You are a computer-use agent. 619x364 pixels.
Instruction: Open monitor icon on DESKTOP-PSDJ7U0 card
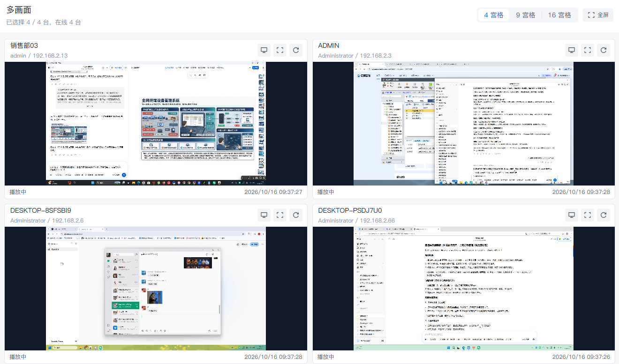coord(572,215)
